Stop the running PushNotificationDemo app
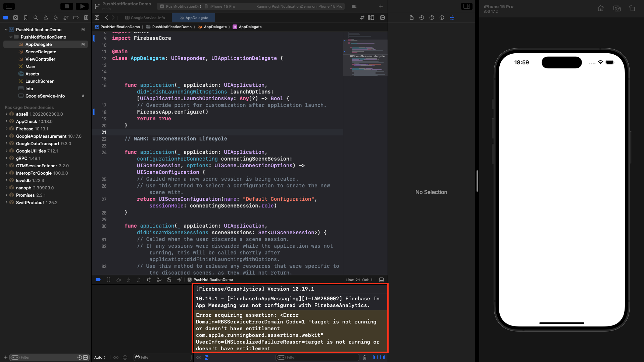Image resolution: width=644 pixels, height=362 pixels. tap(66, 6)
